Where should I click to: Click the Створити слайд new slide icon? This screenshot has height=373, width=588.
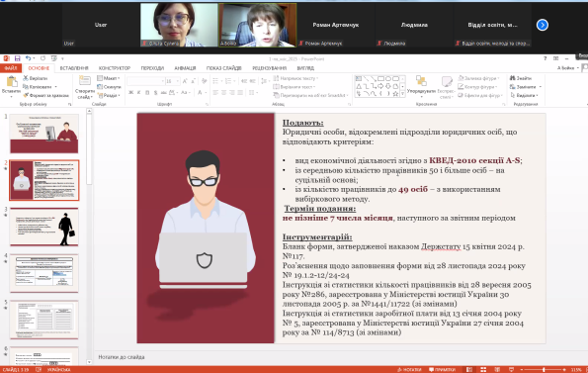tap(85, 81)
